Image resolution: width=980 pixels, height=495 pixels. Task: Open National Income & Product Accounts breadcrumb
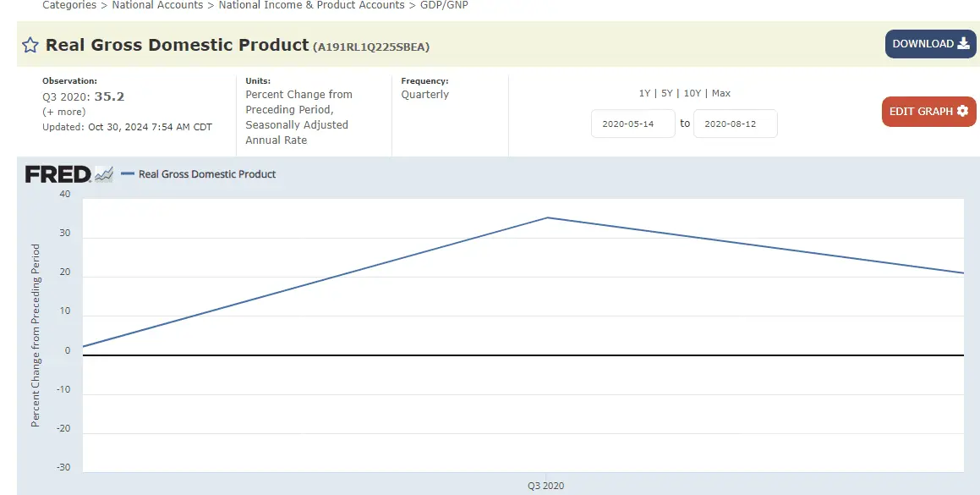click(x=311, y=5)
